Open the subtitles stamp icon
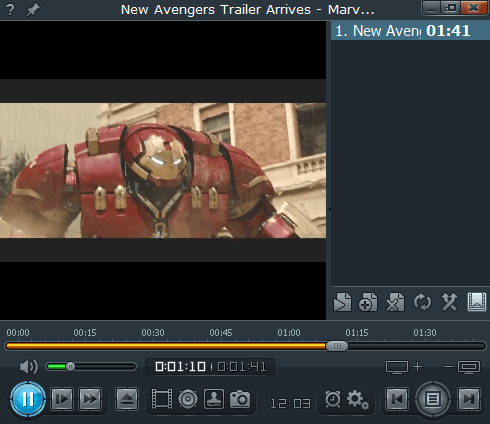Screen dimensions: 490x424 tap(214, 399)
